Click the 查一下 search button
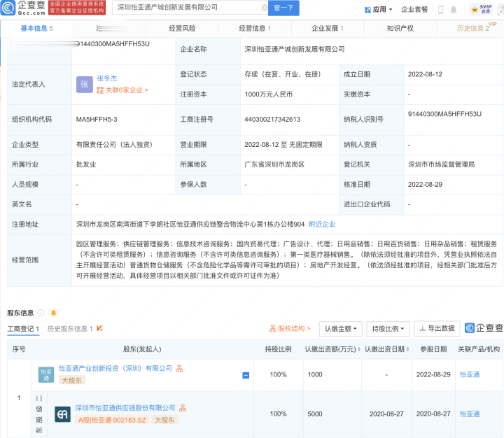The width and height of the screenshot is (504, 438). [283, 8]
